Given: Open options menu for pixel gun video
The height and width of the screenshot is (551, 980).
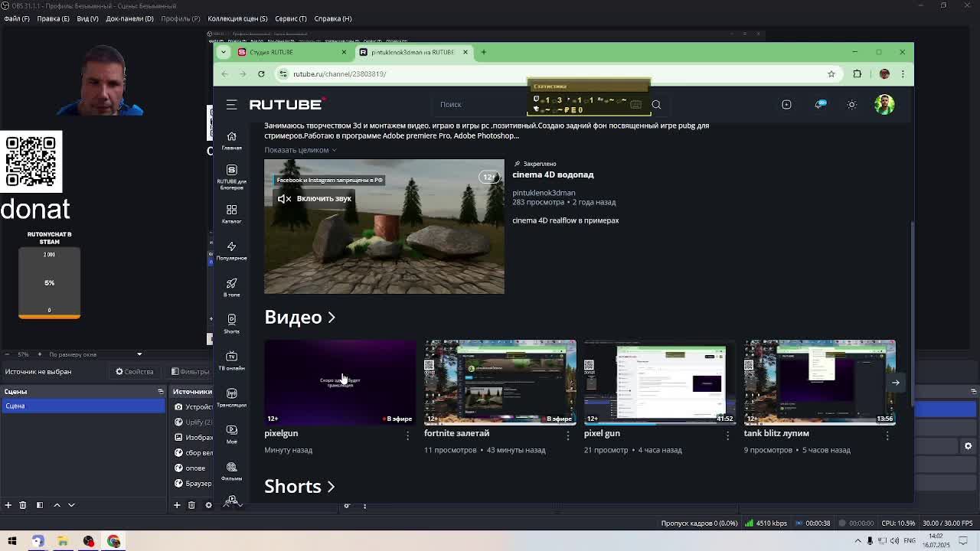Looking at the screenshot, I should pyautogui.click(x=727, y=435).
